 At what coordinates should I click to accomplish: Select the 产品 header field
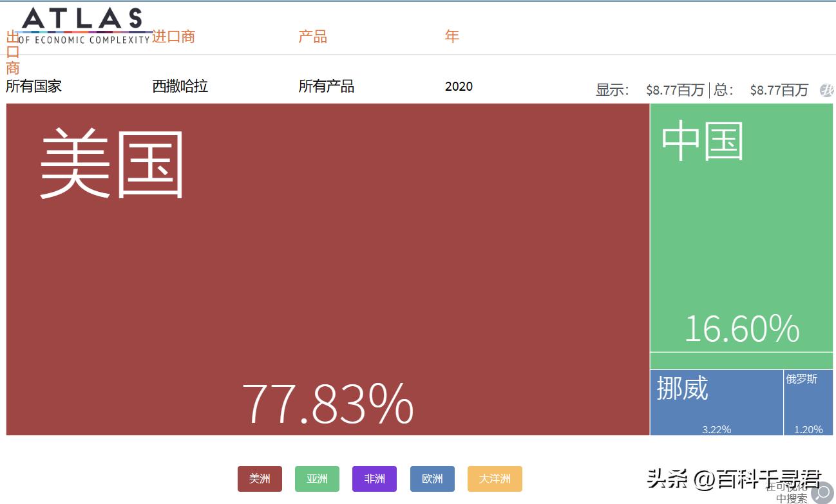(x=313, y=37)
